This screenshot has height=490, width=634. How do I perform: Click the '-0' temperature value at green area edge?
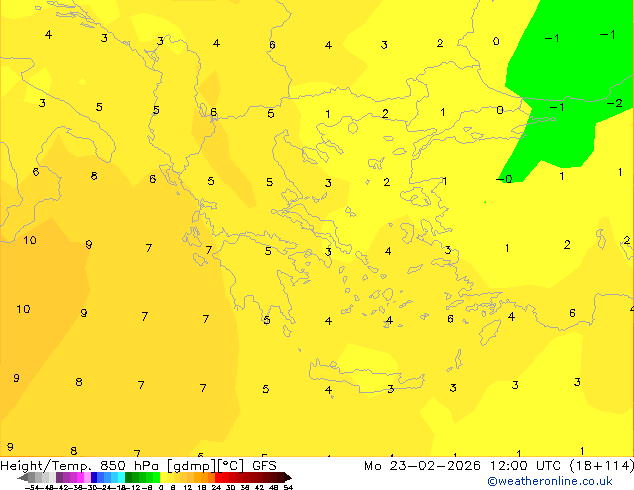[x=504, y=179]
